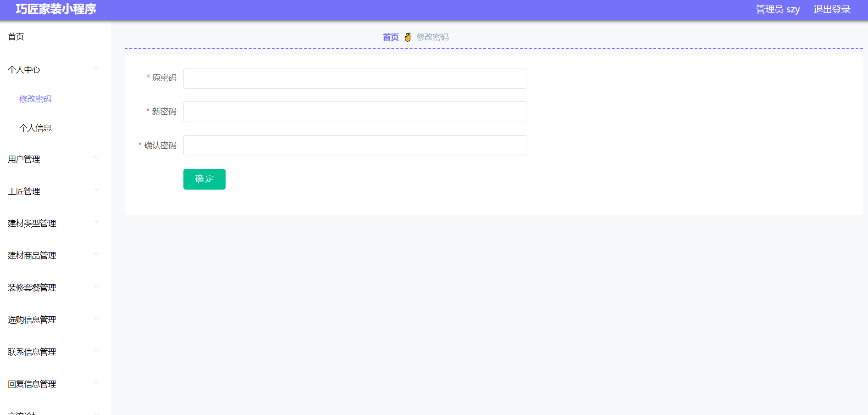The width and height of the screenshot is (868, 415).
Task: Click the 确认密码 input field
Action: click(x=355, y=146)
